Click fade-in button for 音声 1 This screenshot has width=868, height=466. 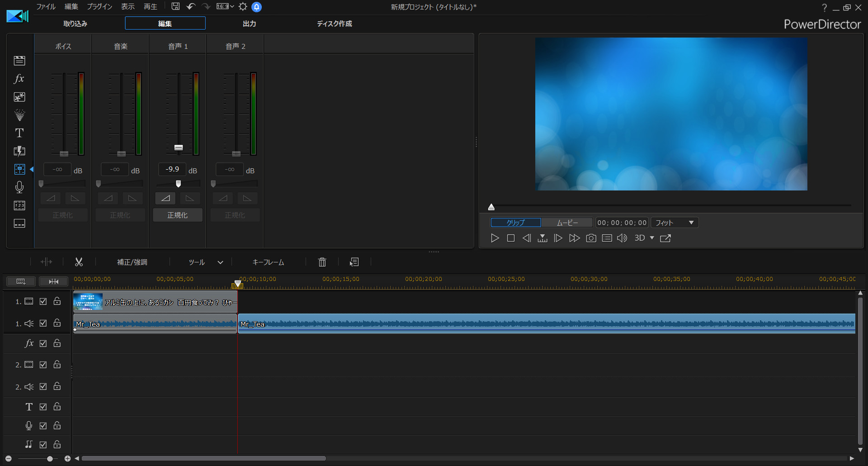(165, 198)
